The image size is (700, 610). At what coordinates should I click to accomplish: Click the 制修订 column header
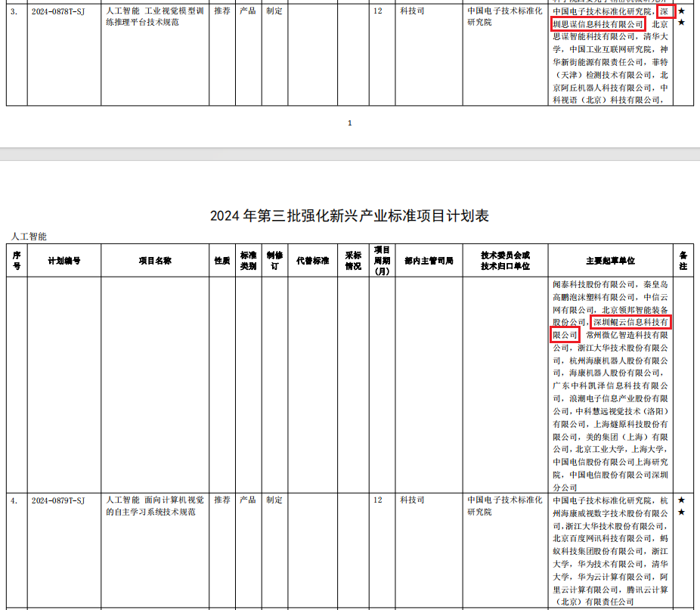click(x=274, y=260)
